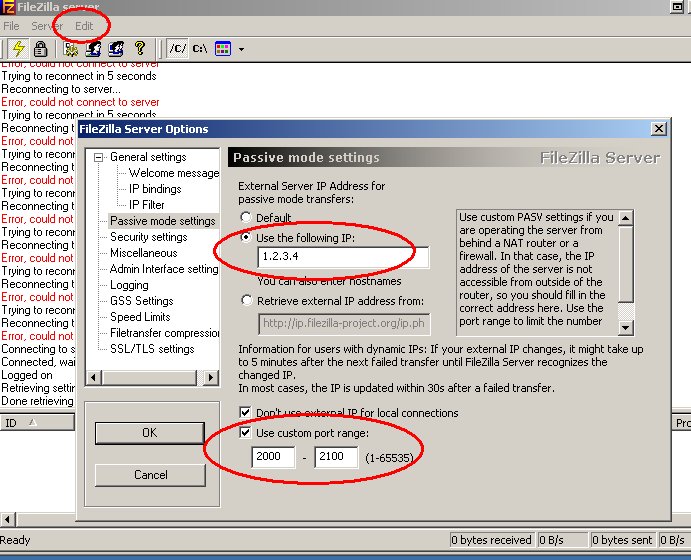Click log line 'Reconnecting to server...'
Image resolution: width=691 pixels, height=560 pixels.
point(61,89)
